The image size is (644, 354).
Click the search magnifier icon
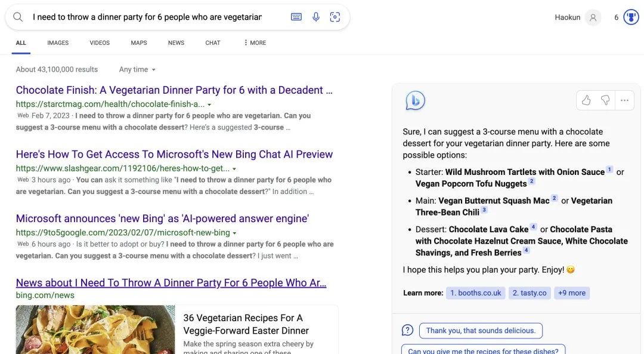coord(18,17)
